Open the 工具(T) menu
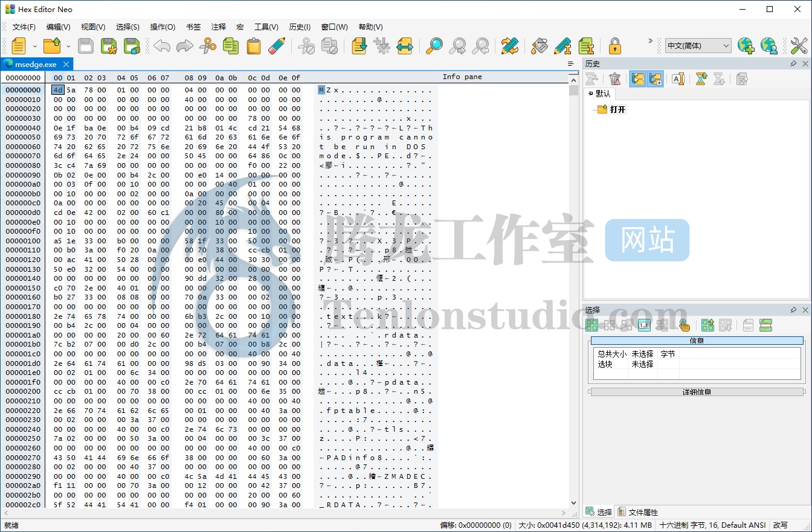The width and height of the screenshot is (812, 532). 266,27
